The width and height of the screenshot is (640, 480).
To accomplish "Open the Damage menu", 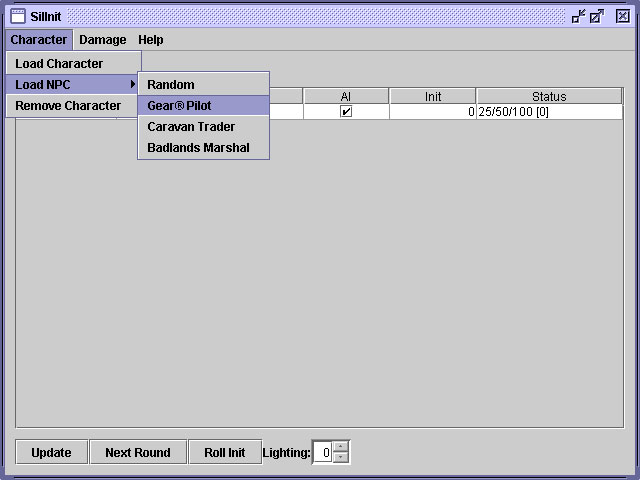I will tap(103, 40).
